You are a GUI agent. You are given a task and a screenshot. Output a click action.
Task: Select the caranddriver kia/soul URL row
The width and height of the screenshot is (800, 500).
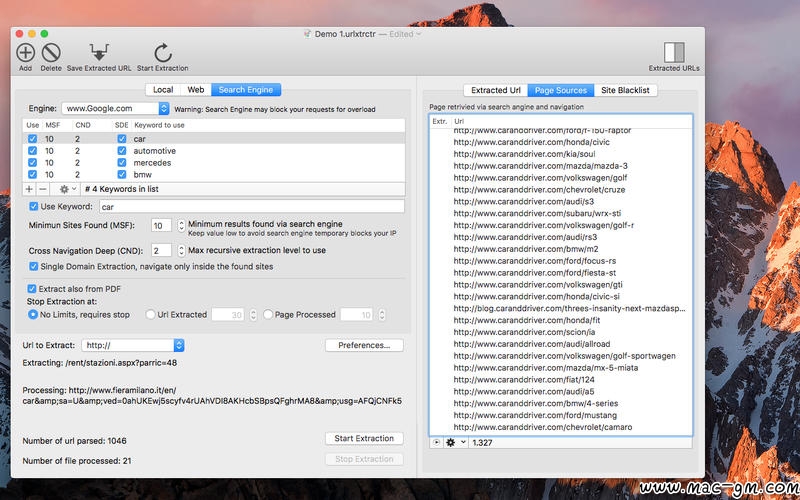coord(561,154)
